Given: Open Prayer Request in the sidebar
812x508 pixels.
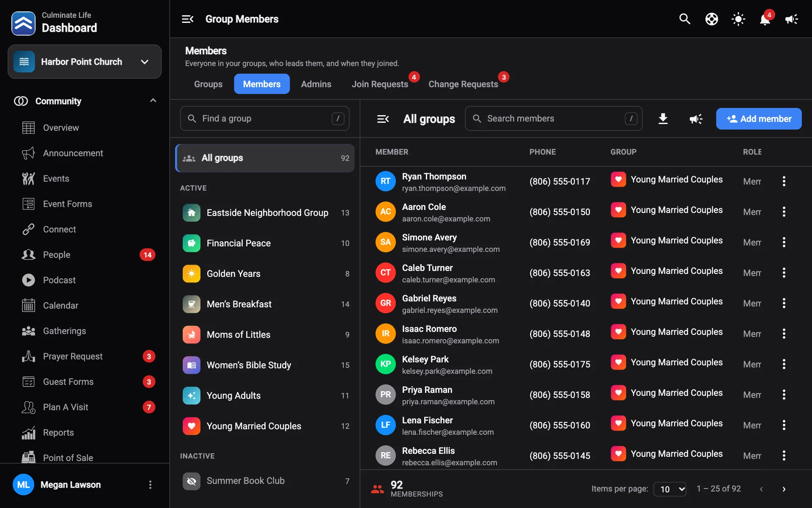Looking at the screenshot, I should [x=85, y=356].
